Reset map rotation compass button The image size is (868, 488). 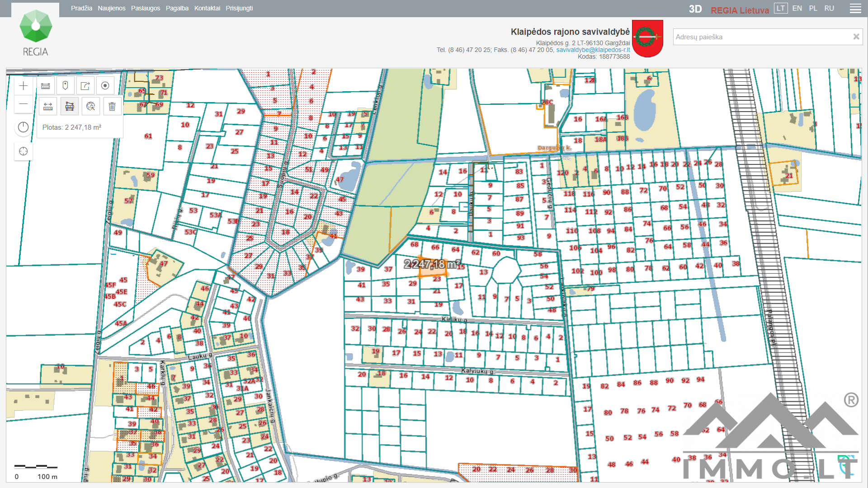[x=24, y=127]
